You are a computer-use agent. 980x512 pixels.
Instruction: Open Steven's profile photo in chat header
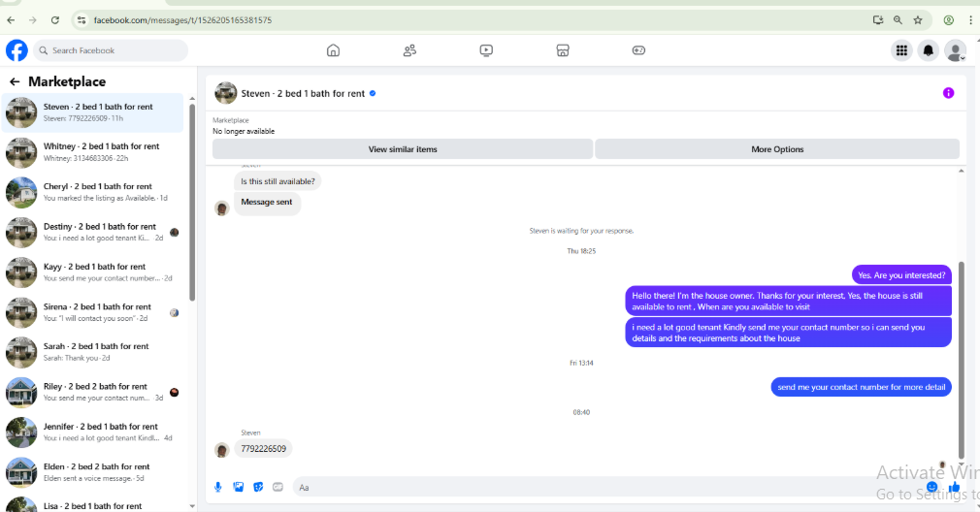(x=226, y=93)
